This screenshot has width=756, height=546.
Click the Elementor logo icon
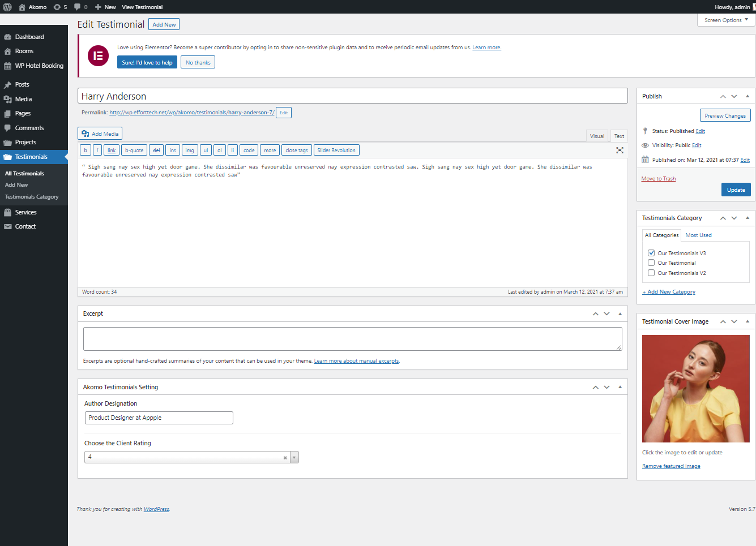click(98, 55)
